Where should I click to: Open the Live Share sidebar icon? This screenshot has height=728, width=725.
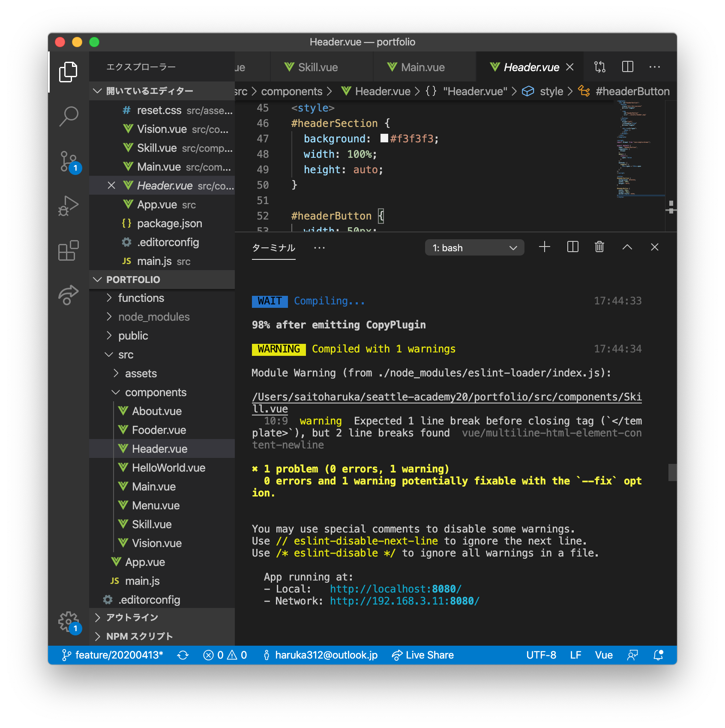[69, 294]
